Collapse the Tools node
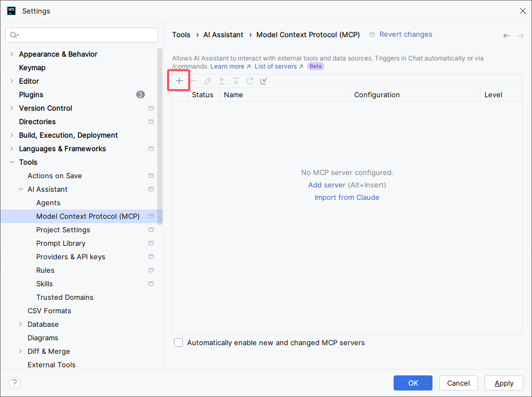Image resolution: width=532 pixels, height=397 pixels. point(11,162)
